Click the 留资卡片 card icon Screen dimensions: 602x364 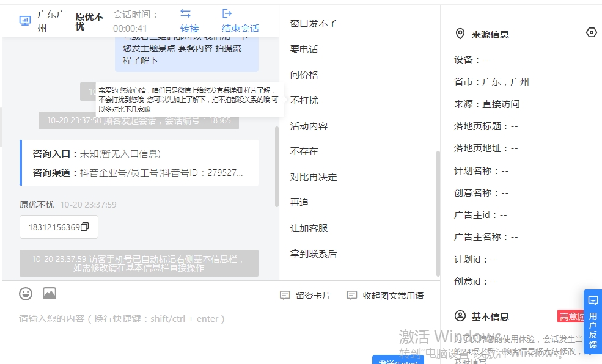click(285, 295)
